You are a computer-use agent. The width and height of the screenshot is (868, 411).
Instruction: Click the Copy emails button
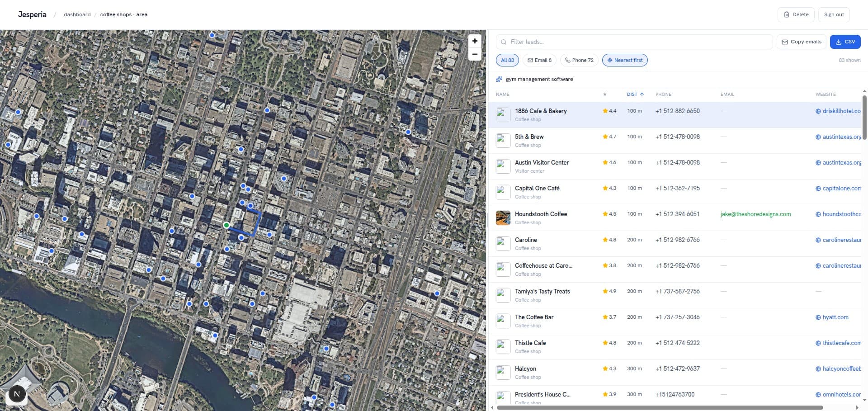(801, 42)
